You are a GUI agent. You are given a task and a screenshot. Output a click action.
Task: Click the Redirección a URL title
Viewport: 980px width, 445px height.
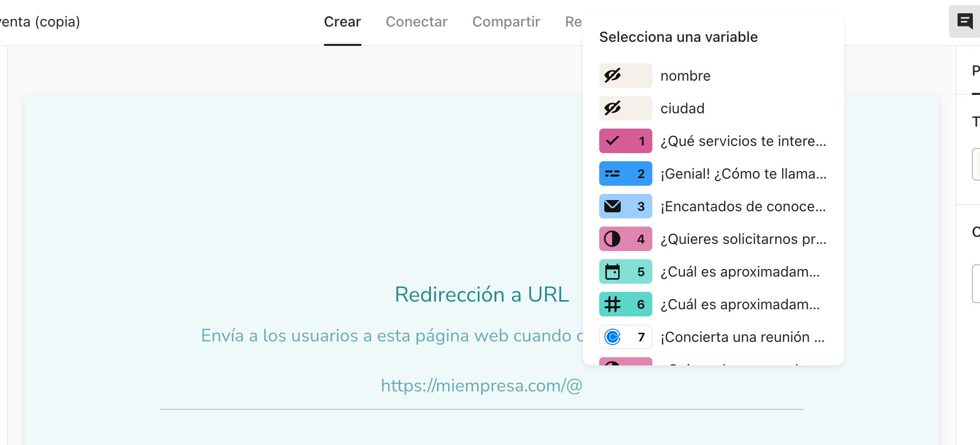tap(482, 294)
